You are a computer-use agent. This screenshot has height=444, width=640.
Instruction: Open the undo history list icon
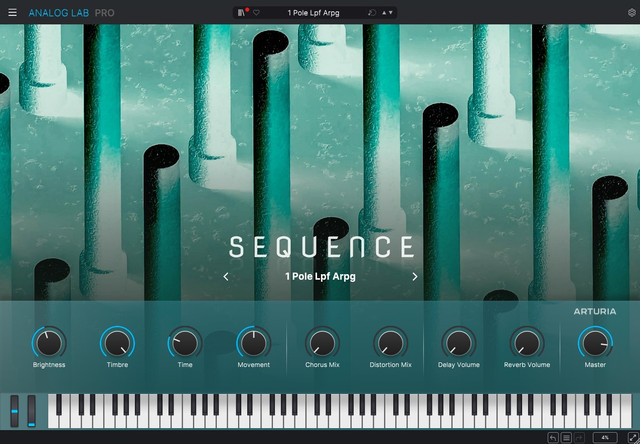coord(566,438)
